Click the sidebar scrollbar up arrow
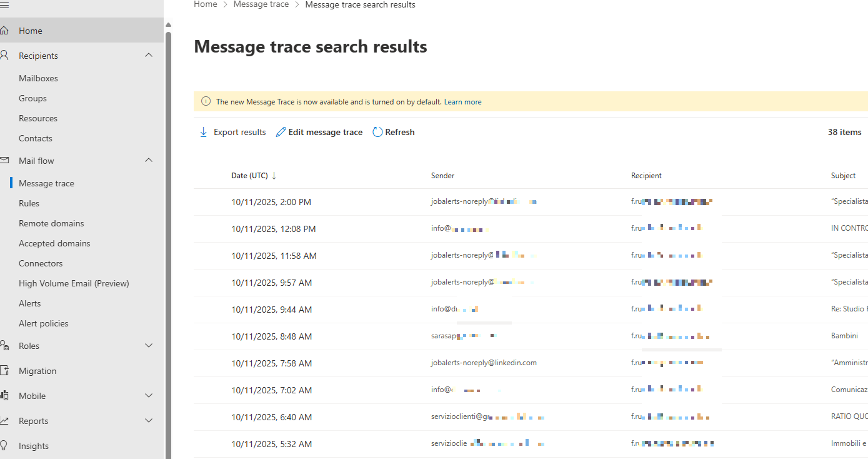Viewport: 868px width, 459px height. (167, 25)
